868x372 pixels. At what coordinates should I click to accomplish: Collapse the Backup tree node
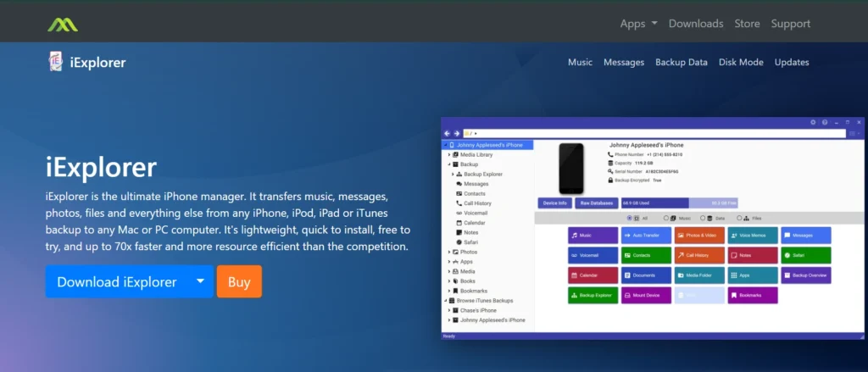coord(449,164)
